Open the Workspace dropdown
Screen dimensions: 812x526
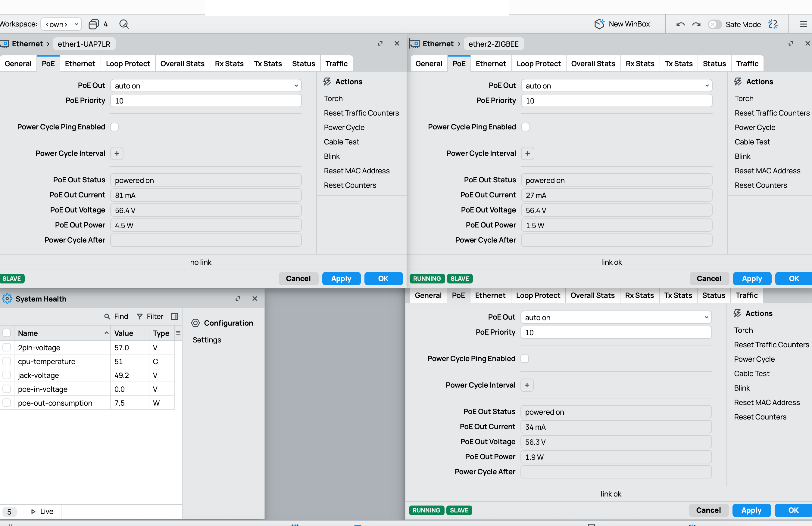pyautogui.click(x=61, y=24)
